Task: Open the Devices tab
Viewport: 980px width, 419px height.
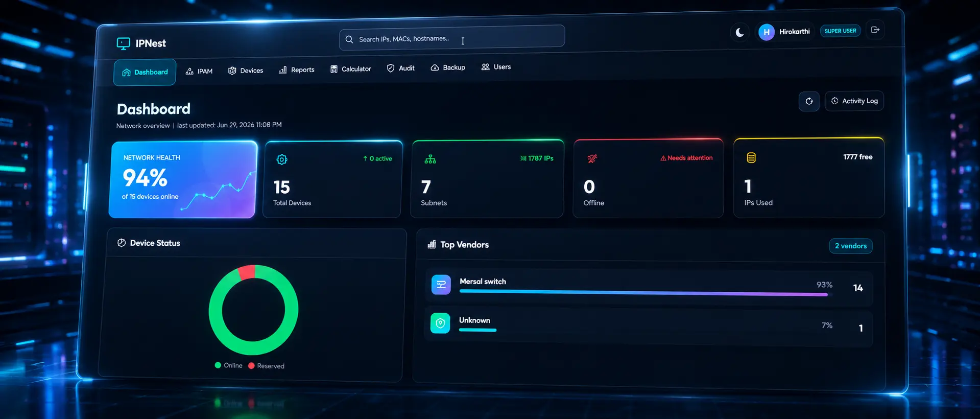Action: coord(246,71)
